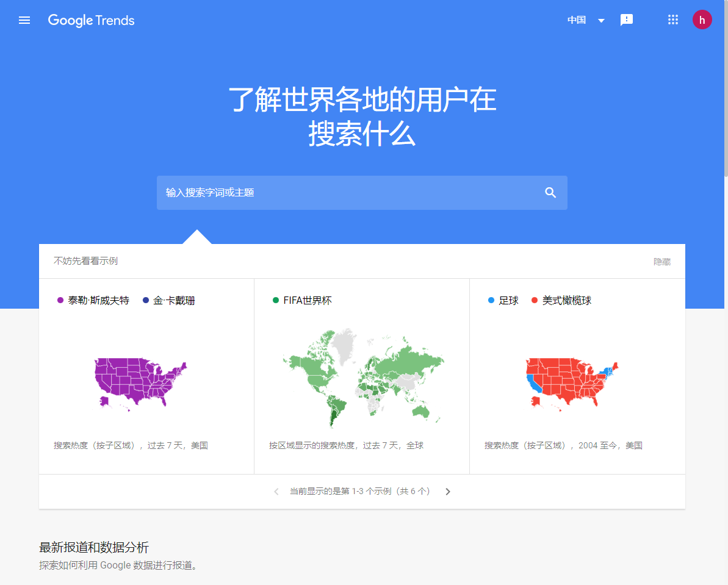Click the purple dot beside 泰勒·斯威夫特
The height and width of the screenshot is (585, 728).
(x=60, y=300)
